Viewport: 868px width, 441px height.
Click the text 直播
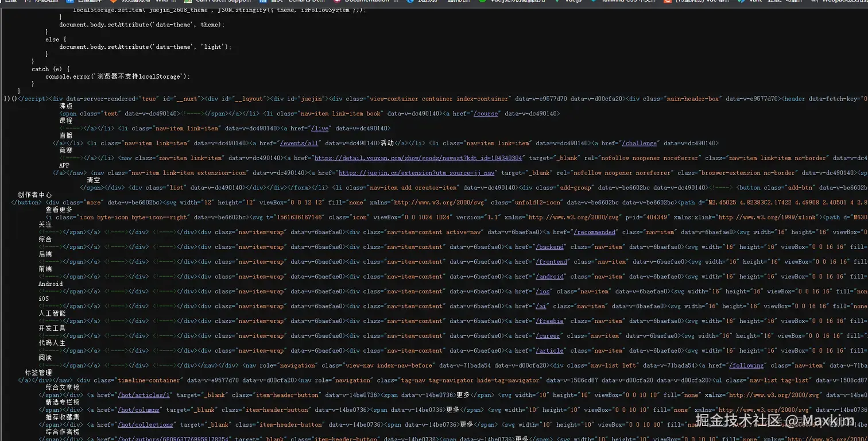click(66, 136)
